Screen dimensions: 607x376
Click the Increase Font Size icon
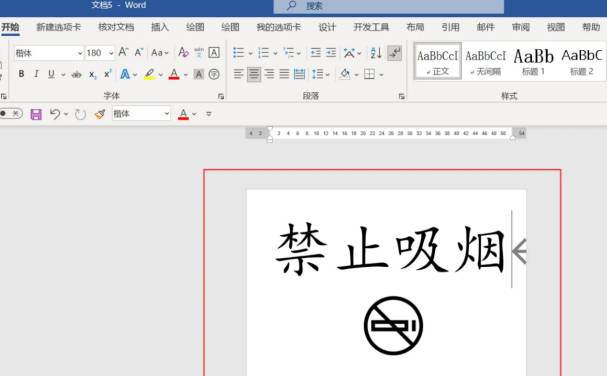[123, 52]
